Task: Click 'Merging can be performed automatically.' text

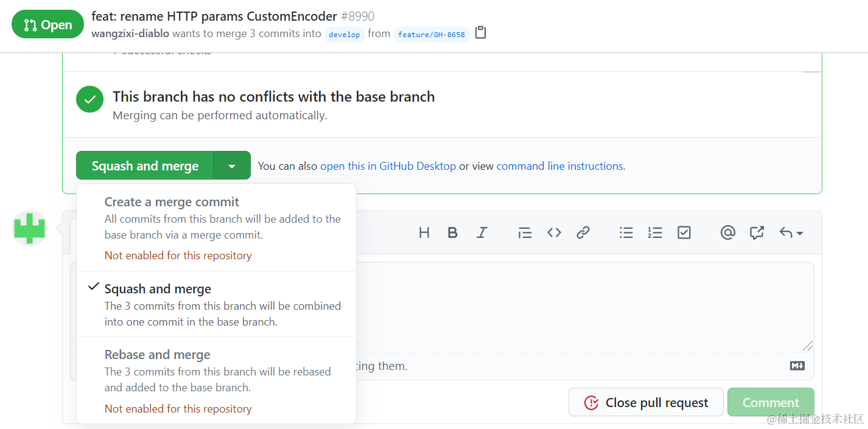Action: (x=220, y=115)
